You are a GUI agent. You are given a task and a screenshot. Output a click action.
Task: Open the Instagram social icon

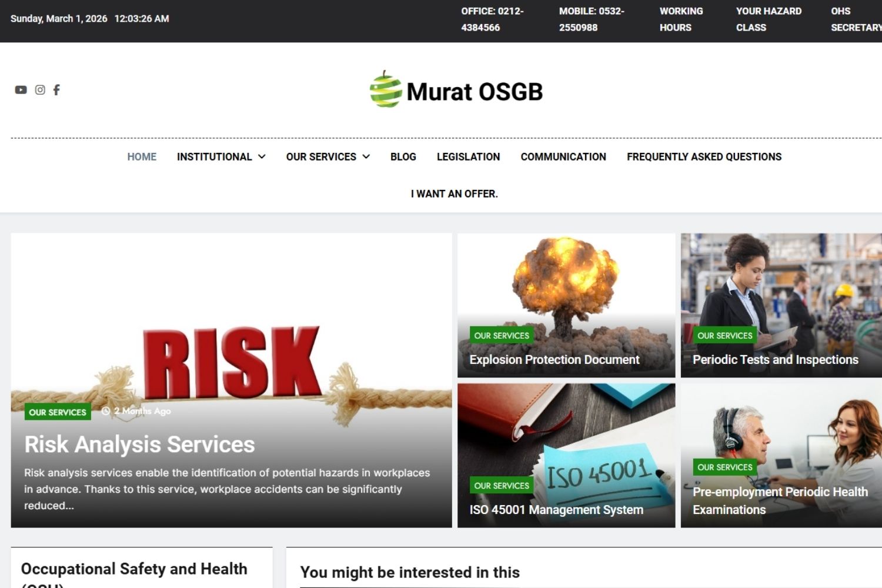[40, 90]
